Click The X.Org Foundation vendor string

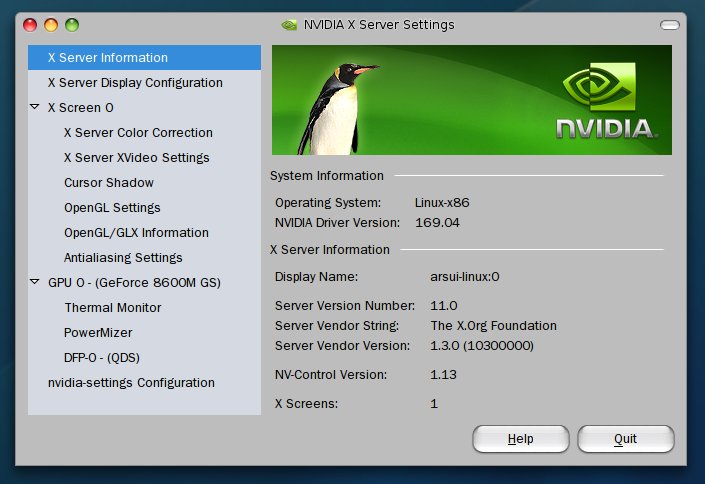click(494, 326)
